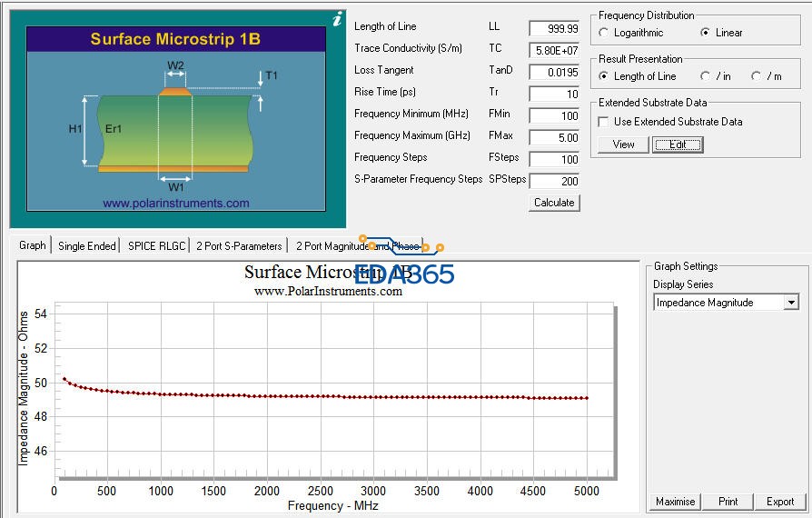
Task: Click first data point of impedance curve
Action: click(64, 379)
